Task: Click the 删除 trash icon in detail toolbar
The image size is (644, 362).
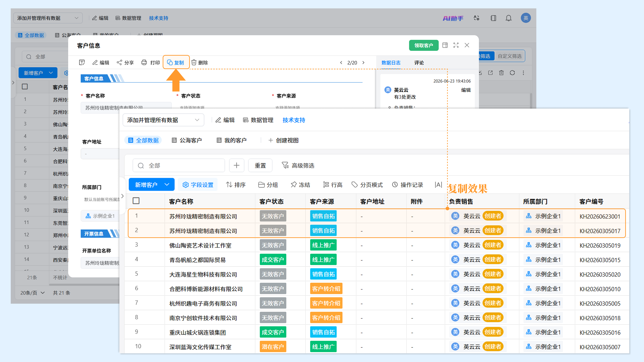Action: [194, 63]
